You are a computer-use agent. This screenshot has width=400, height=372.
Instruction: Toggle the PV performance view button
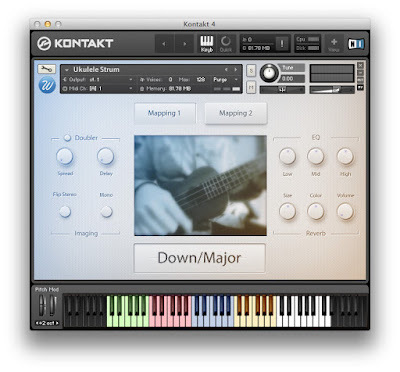click(360, 87)
